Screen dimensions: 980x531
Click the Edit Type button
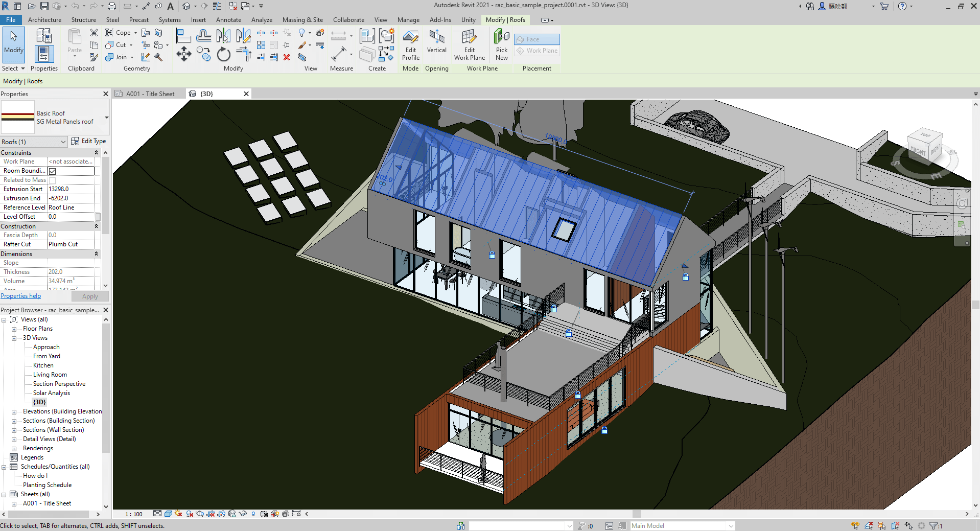[x=89, y=141]
